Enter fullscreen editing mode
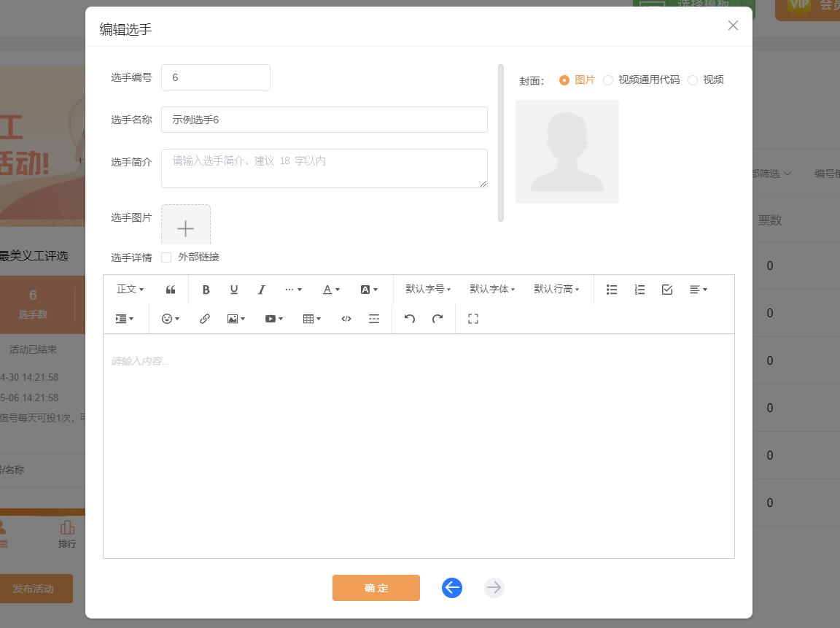Screen dimensions: 840x628 [473, 319]
